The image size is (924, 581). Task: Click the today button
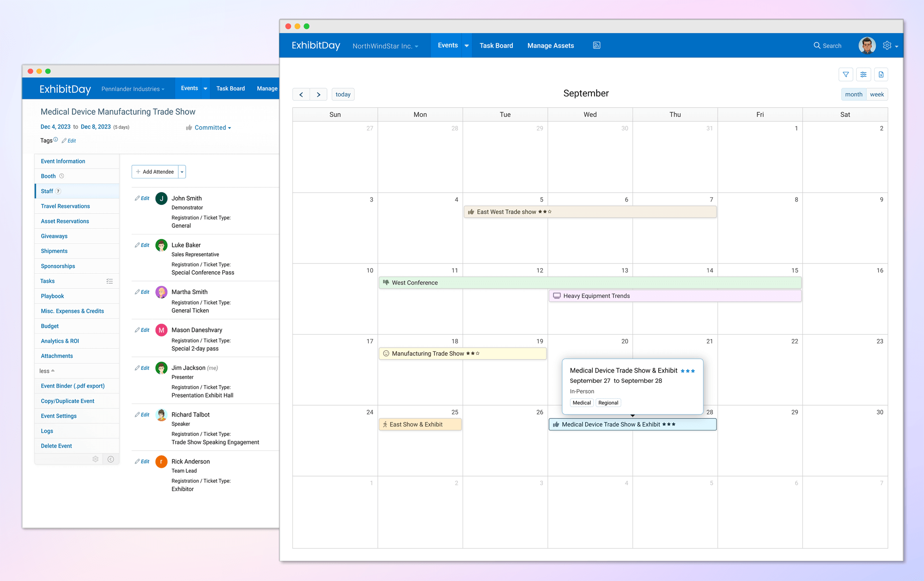[343, 94]
